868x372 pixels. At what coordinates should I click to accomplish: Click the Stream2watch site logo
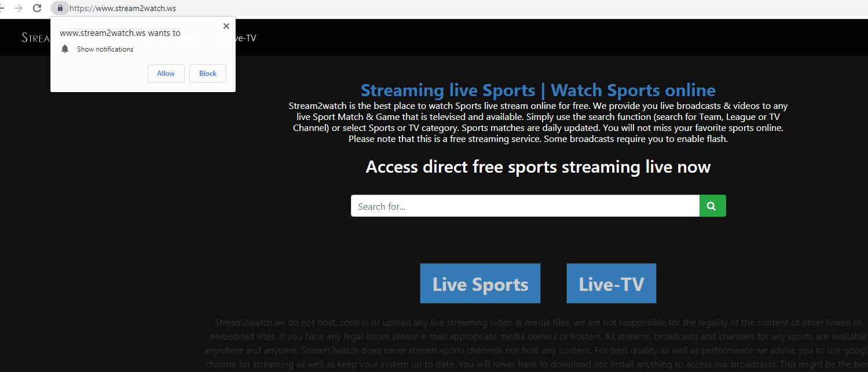[36, 38]
